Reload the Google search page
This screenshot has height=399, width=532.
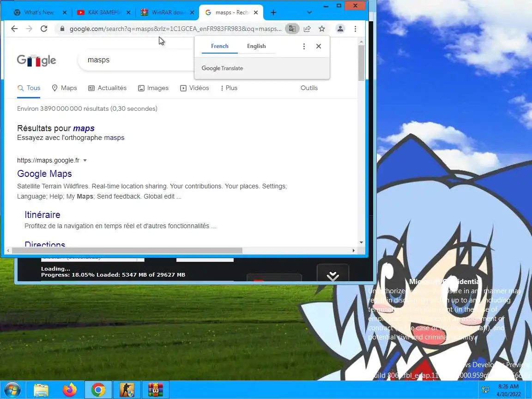[44, 29]
